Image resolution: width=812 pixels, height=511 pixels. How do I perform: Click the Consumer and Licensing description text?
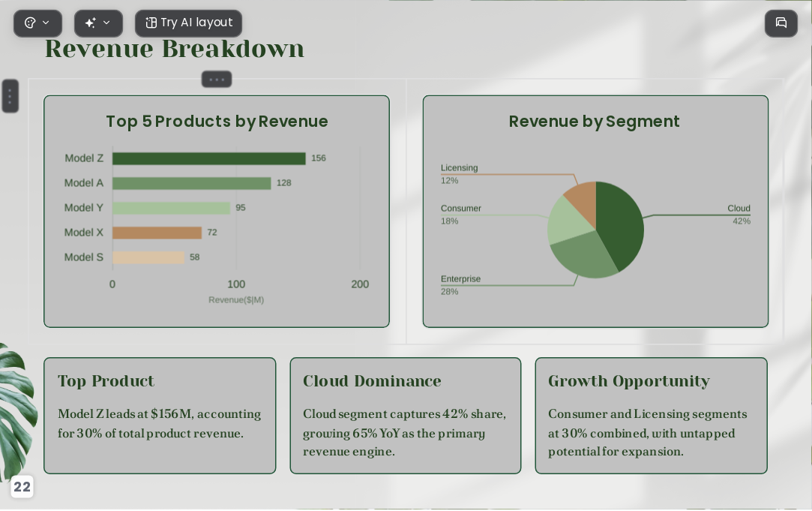point(648,433)
